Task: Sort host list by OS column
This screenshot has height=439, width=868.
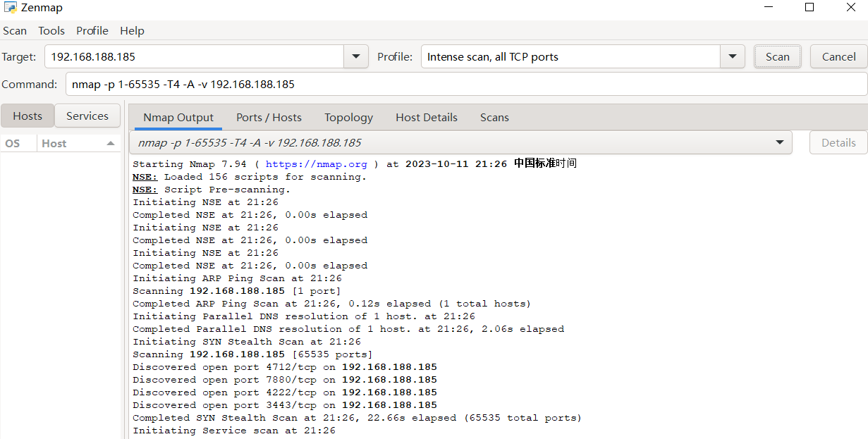Action: click(x=18, y=143)
